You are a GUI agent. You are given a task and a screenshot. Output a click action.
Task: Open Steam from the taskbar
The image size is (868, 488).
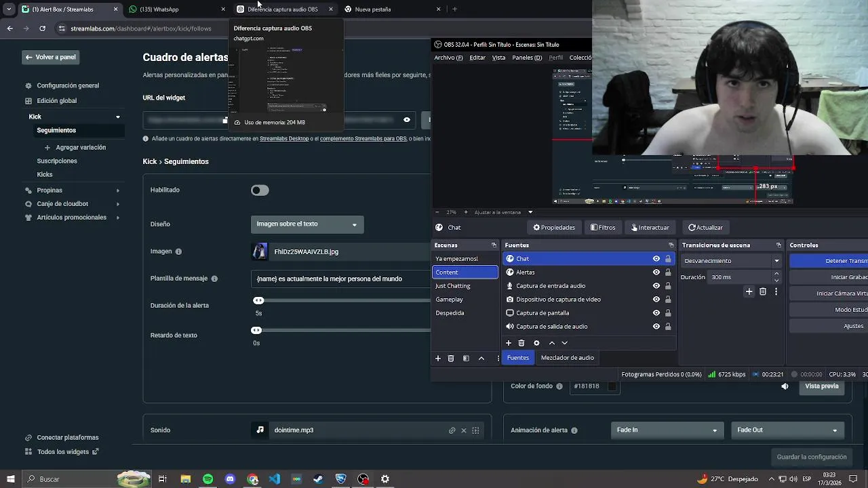(x=318, y=479)
